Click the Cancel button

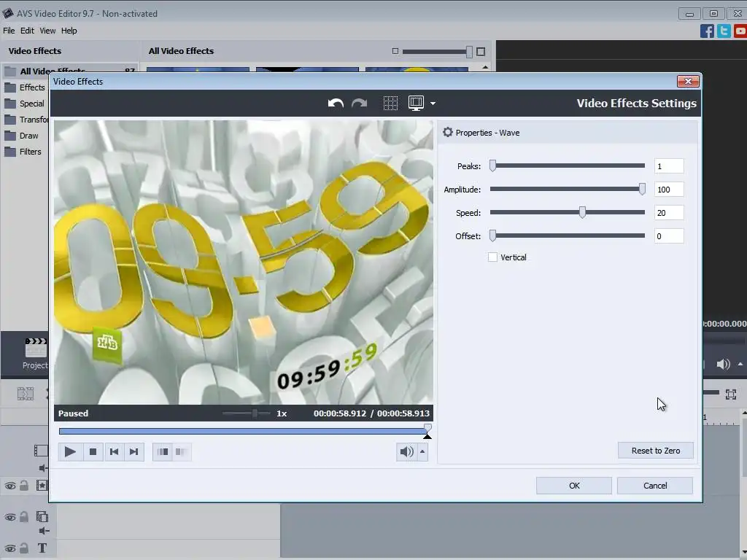coord(655,486)
